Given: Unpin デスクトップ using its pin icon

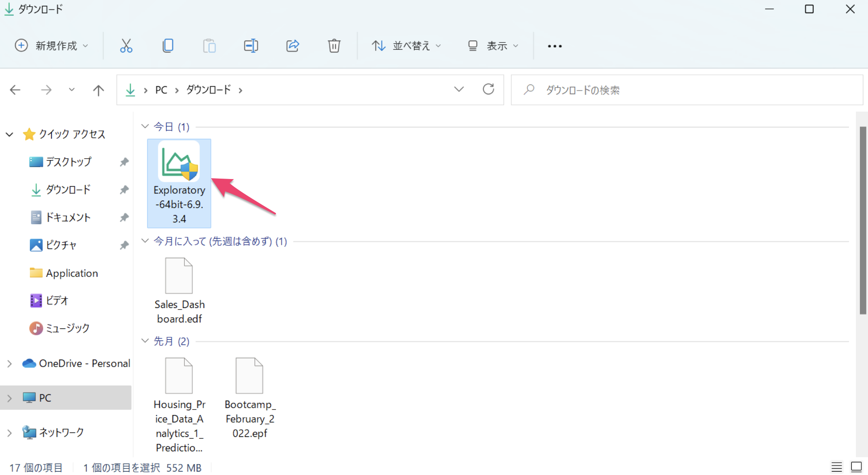Looking at the screenshot, I should point(124,162).
